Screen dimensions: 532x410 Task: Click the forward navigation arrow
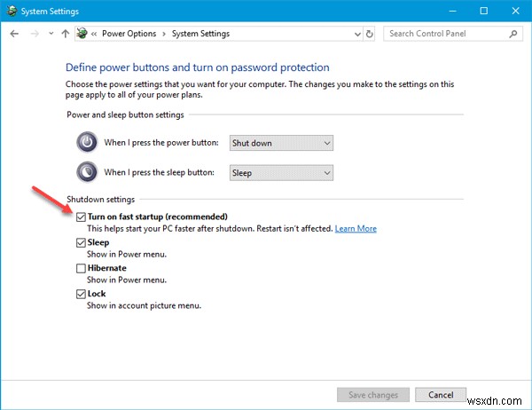35,34
